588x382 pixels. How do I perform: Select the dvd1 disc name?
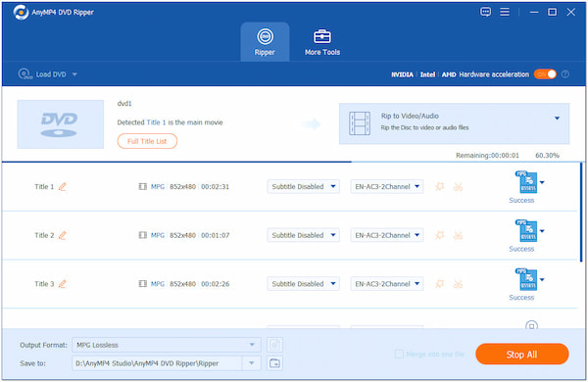(124, 104)
